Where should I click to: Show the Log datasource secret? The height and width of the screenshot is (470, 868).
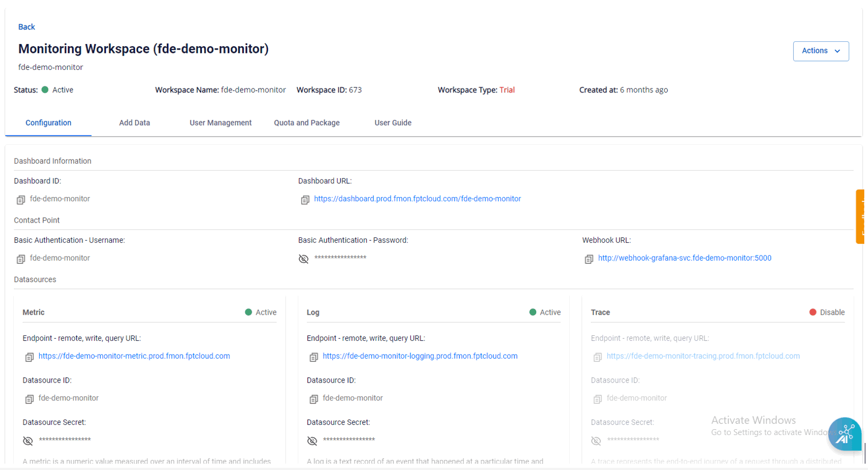click(312, 440)
